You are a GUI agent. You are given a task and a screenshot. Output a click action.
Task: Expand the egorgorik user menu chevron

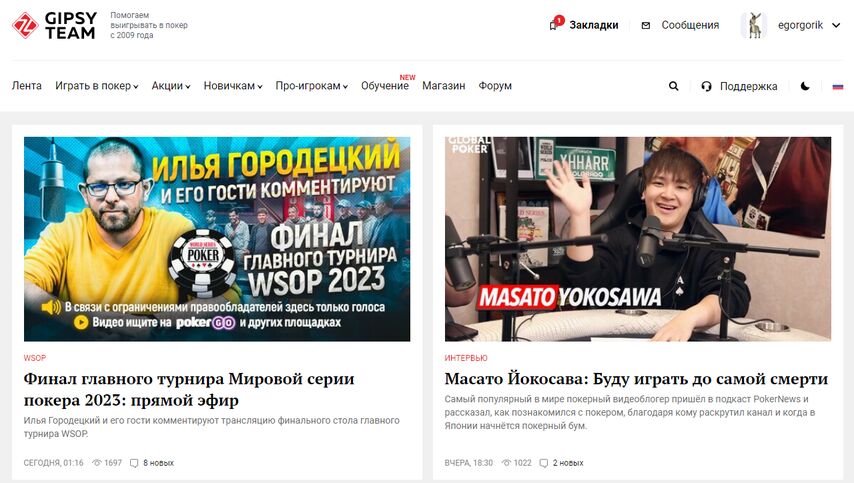pos(836,25)
